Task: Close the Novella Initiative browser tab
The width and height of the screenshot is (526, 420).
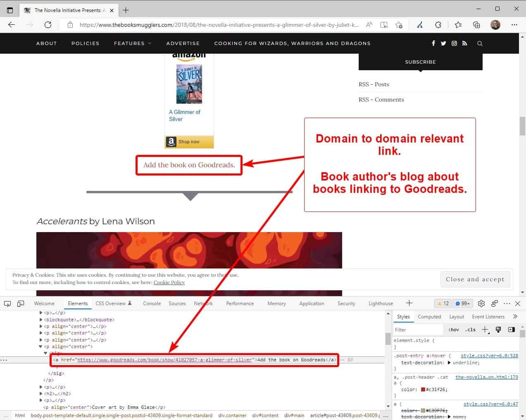Action: click(x=112, y=10)
